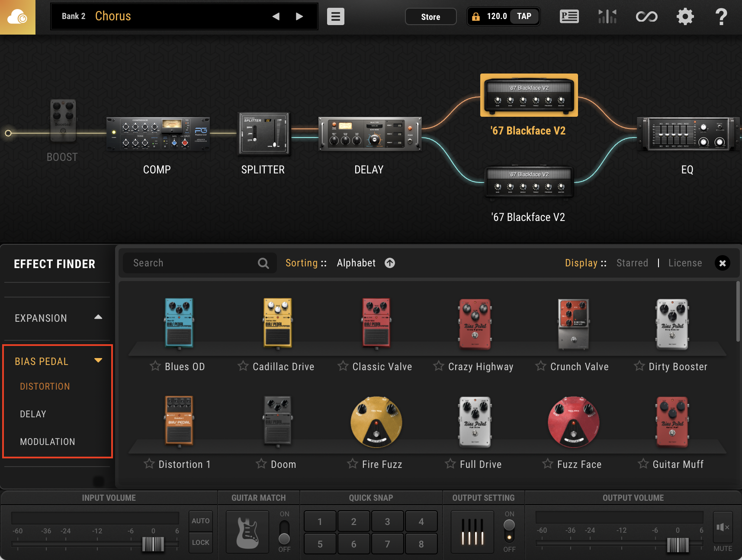This screenshot has width=742, height=560.
Task: Select the Guitar Muff pedal image
Action: 672,422
